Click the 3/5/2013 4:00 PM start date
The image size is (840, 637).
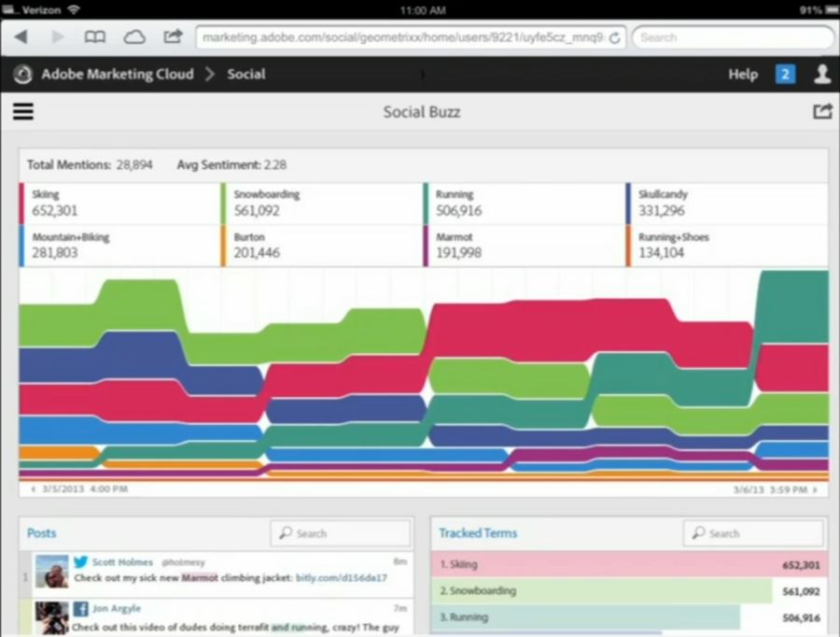point(85,489)
